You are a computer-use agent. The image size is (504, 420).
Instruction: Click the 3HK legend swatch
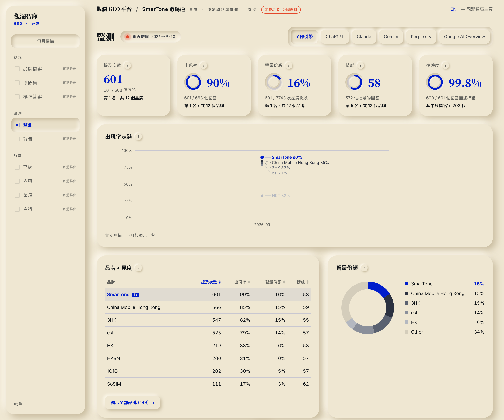[407, 303]
